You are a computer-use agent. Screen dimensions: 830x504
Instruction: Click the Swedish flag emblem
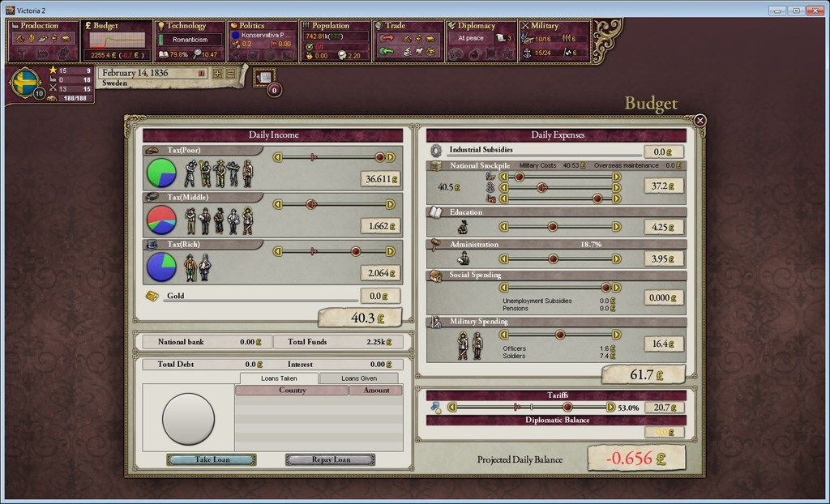[24, 83]
